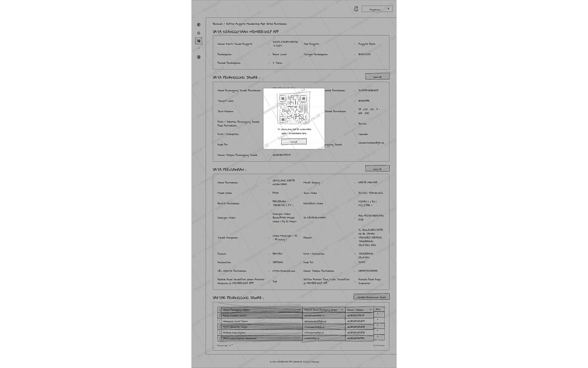Click SERPONG Kecamatan value
588x368 pixels.
278,262
